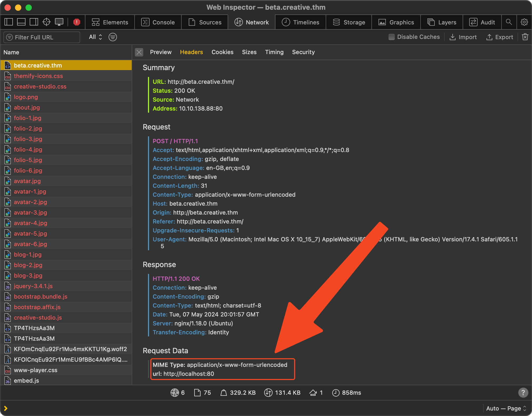Switch to the Elements tab
This screenshot has width=532, height=416.
pos(110,22)
